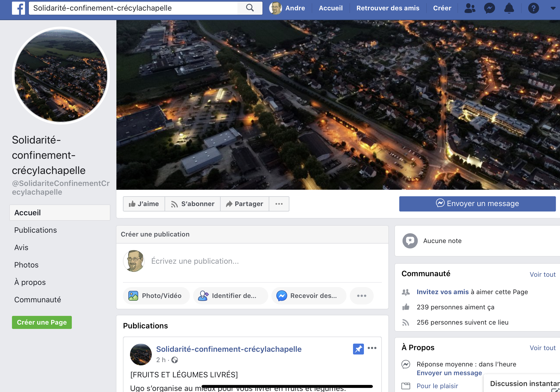Click Invitez vos amis link
The width and height of the screenshot is (560, 392).
[x=443, y=292]
